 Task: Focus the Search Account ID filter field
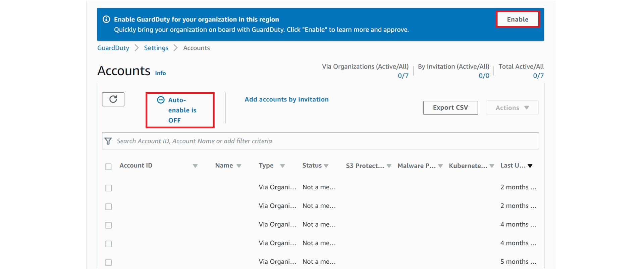pos(320,141)
